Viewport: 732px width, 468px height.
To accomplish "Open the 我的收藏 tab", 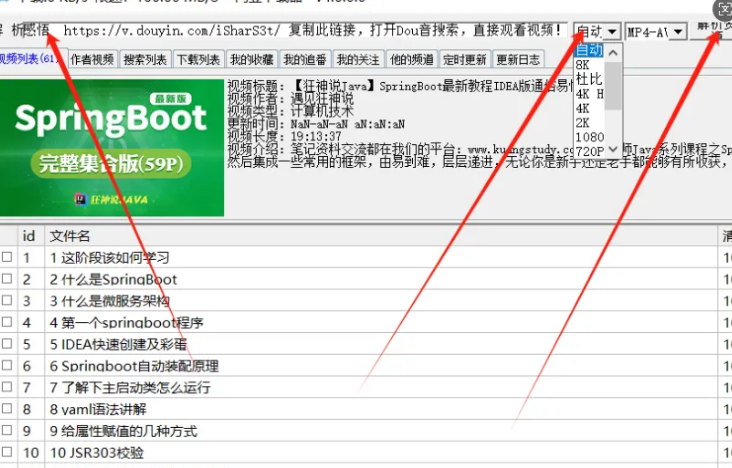I will point(252,60).
